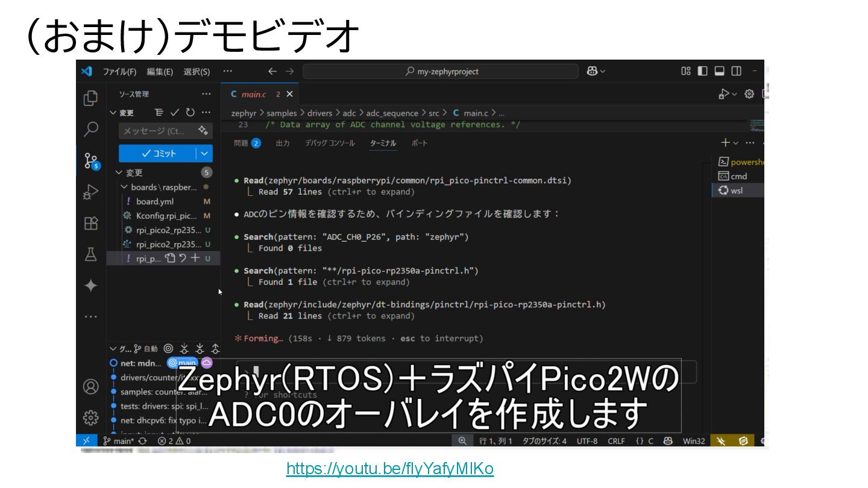Push icon in graph section header
The height and width of the screenshot is (488, 868).
(x=216, y=348)
